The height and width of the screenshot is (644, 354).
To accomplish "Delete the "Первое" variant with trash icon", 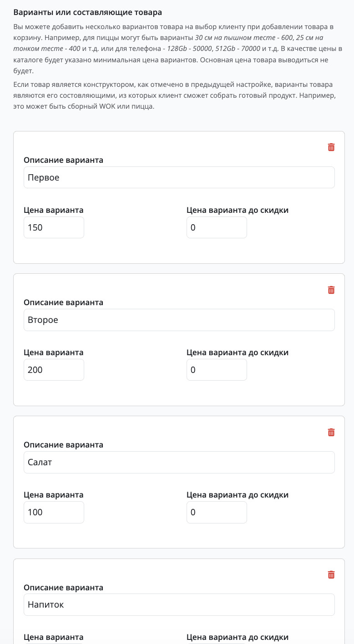I will (x=331, y=147).
